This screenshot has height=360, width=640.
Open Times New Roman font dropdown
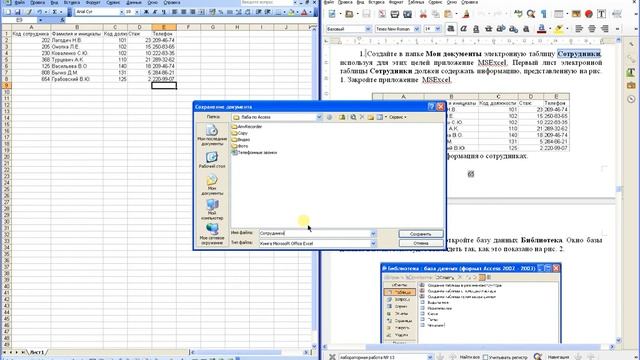point(417,29)
